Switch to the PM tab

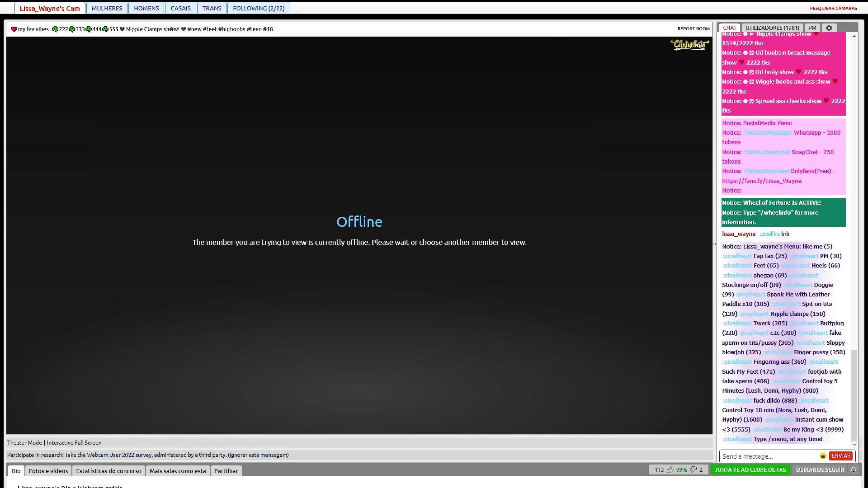812,28
